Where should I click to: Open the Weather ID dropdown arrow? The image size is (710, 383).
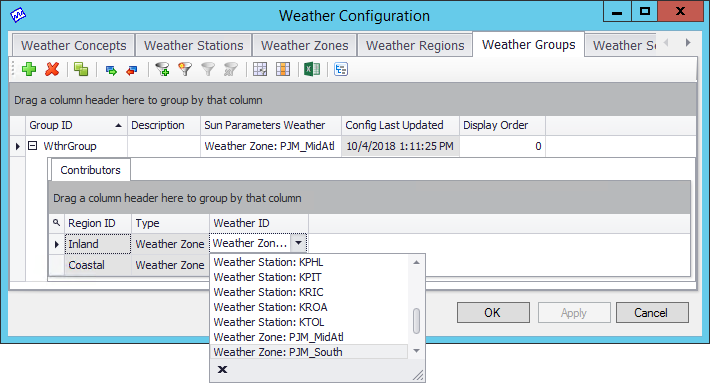pyautogui.click(x=298, y=243)
